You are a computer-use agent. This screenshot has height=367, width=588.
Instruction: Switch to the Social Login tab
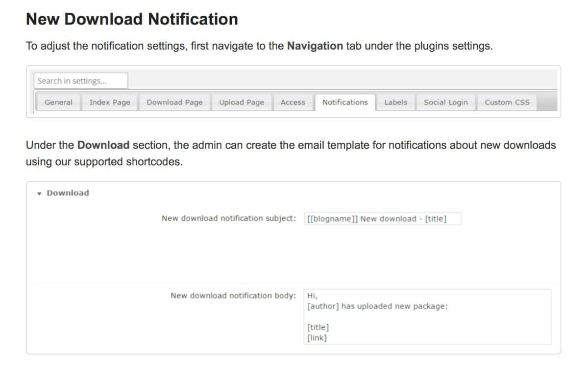[x=445, y=102]
